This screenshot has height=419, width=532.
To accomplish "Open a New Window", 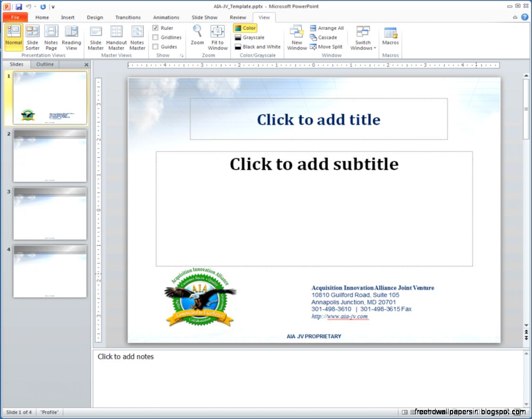I will coord(297,37).
